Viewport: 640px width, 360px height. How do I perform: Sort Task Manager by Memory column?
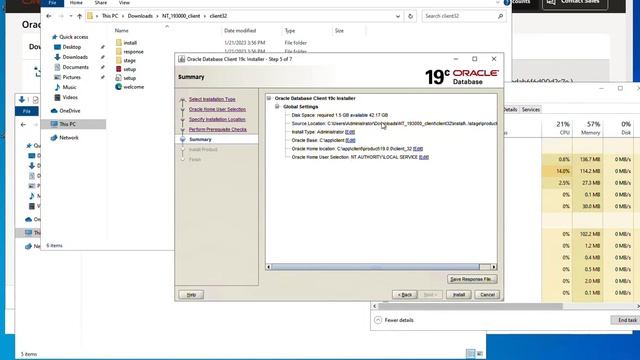589,128
